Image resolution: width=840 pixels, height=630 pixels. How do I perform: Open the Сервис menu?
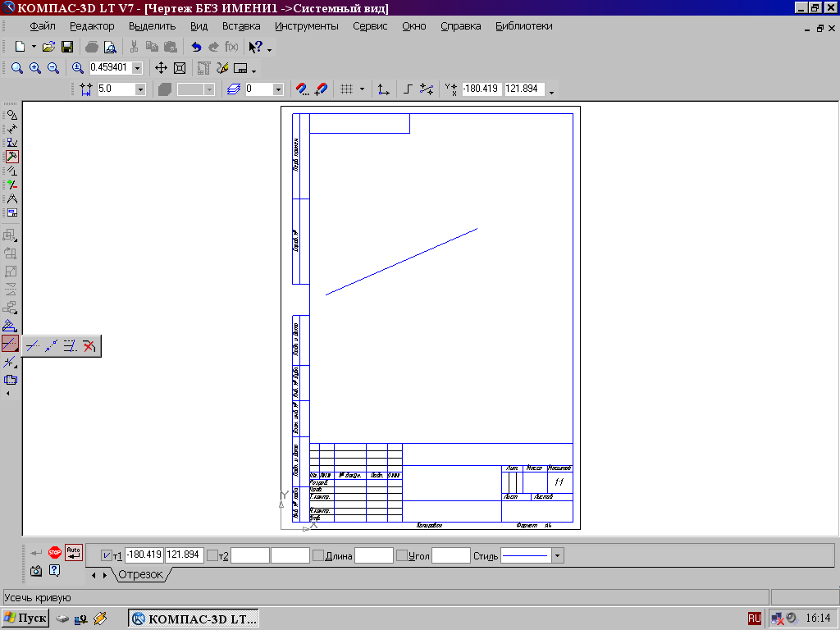click(370, 26)
